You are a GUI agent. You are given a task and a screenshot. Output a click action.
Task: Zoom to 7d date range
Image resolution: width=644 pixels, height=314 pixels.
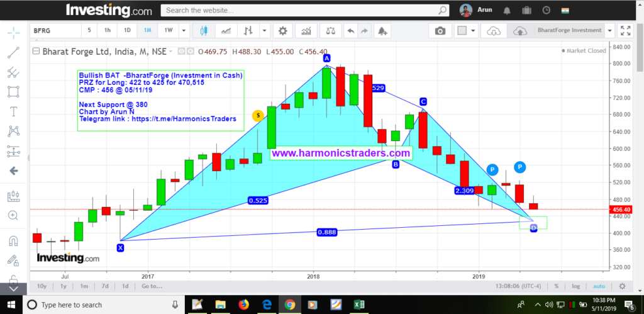[x=105, y=286]
